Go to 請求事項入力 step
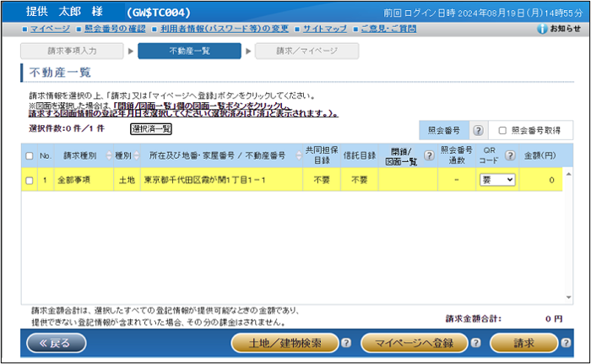 (72, 51)
